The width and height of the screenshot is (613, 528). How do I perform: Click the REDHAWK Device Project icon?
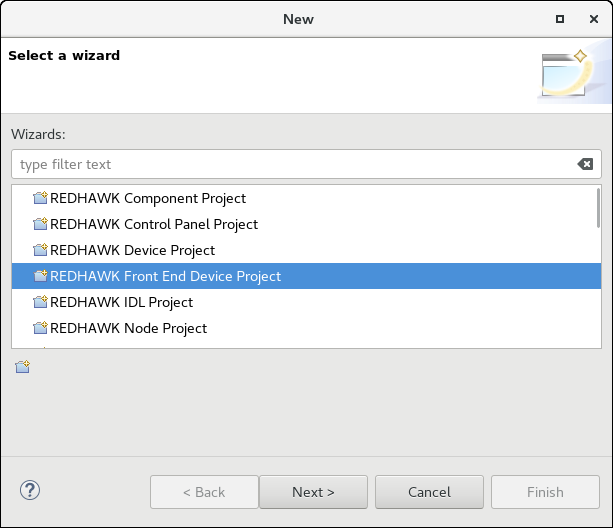click(x=40, y=250)
